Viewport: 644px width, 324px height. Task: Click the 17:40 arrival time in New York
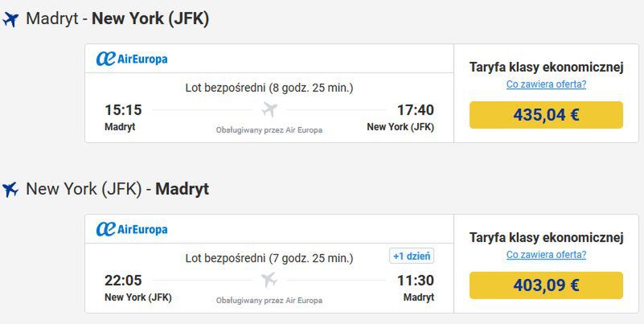(x=415, y=110)
